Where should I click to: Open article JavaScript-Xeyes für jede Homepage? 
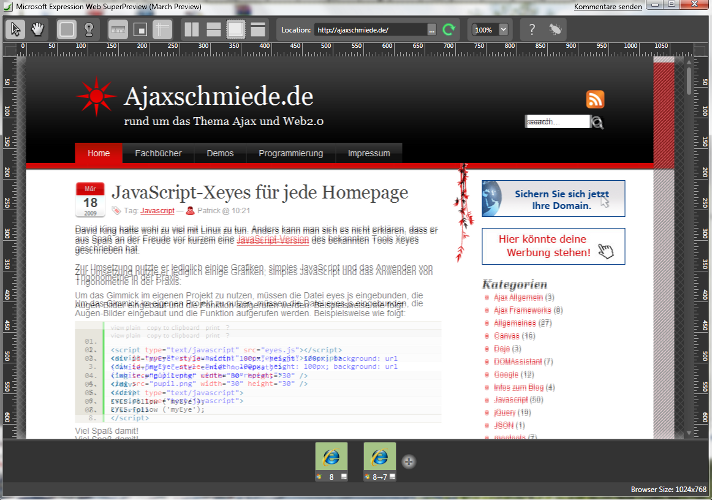click(x=260, y=193)
